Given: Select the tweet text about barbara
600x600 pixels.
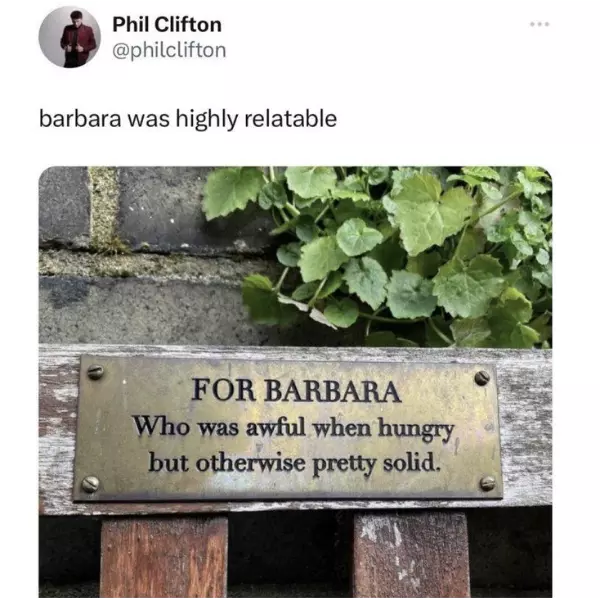Looking at the screenshot, I should click(188, 119).
